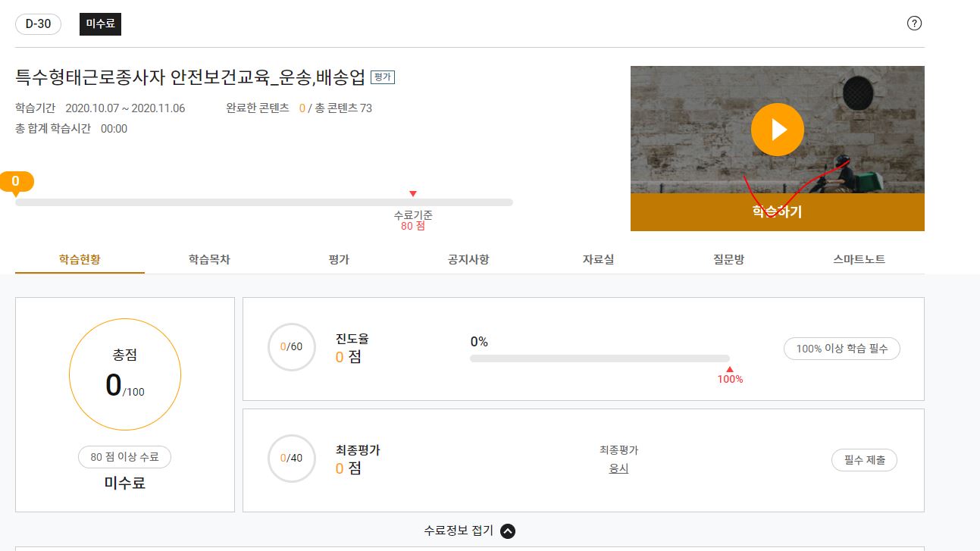
Task: Click the 미수료 text under score circle
Action: (x=124, y=483)
